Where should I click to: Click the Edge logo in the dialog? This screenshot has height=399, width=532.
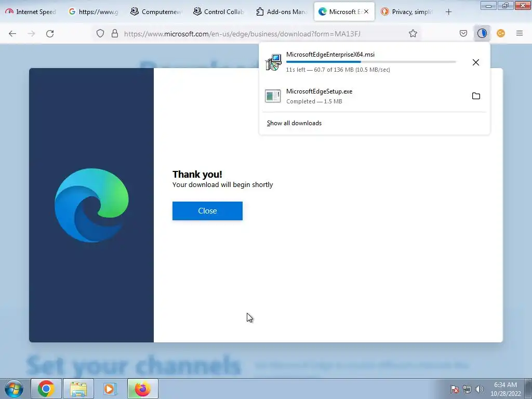click(x=91, y=205)
